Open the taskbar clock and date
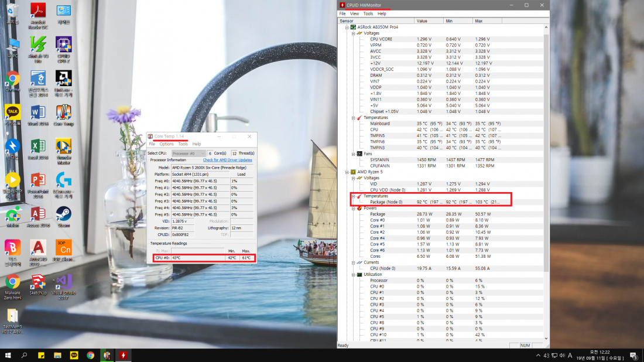This screenshot has width=644, height=362. [x=600, y=356]
